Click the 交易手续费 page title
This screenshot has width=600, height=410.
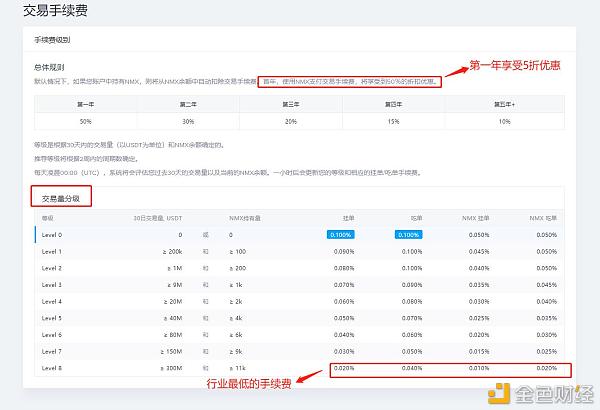[55, 10]
